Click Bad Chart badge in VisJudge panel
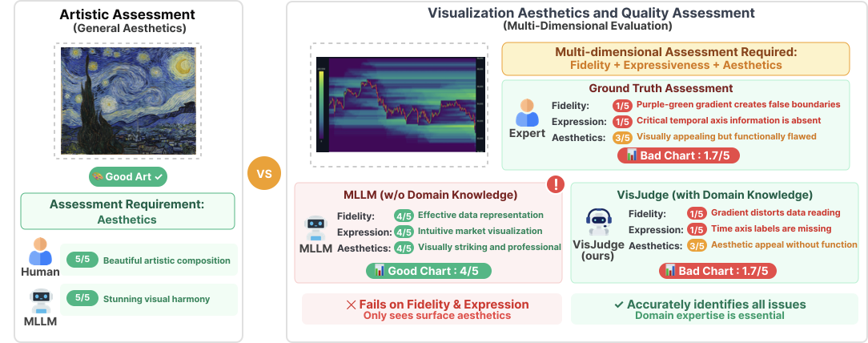The image size is (868, 343). (x=713, y=271)
